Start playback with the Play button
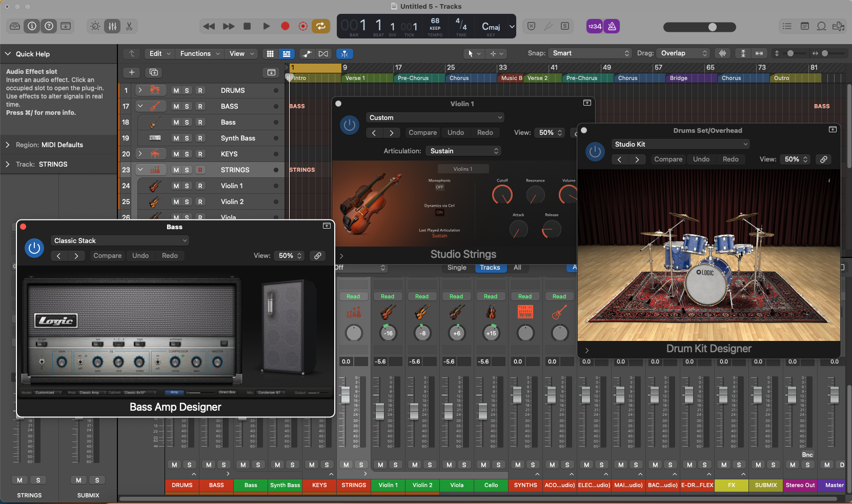This screenshot has height=504, width=852. click(x=266, y=26)
